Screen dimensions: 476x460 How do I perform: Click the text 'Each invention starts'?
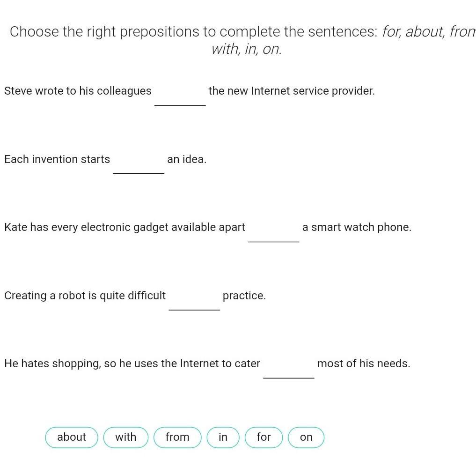pyautogui.click(x=57, y=159)
